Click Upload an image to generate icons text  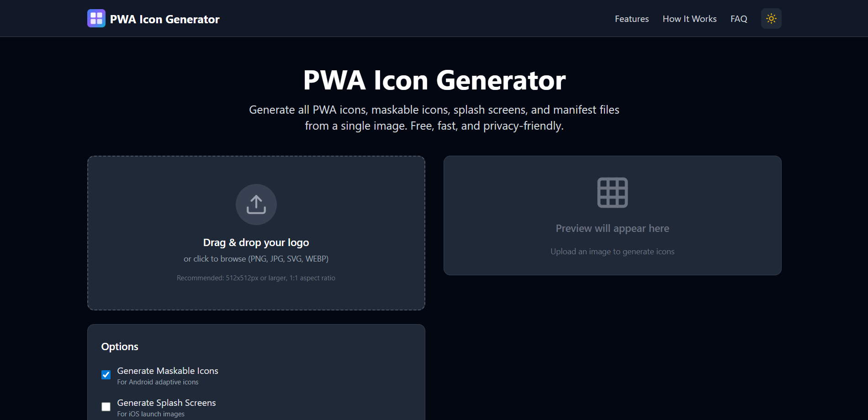click(x=612, y=251)
